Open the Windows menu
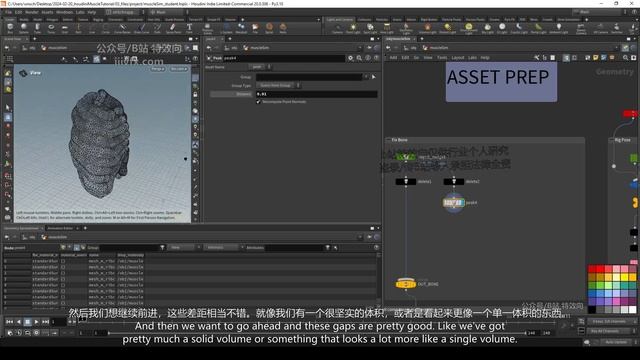 tap(64, 12)
